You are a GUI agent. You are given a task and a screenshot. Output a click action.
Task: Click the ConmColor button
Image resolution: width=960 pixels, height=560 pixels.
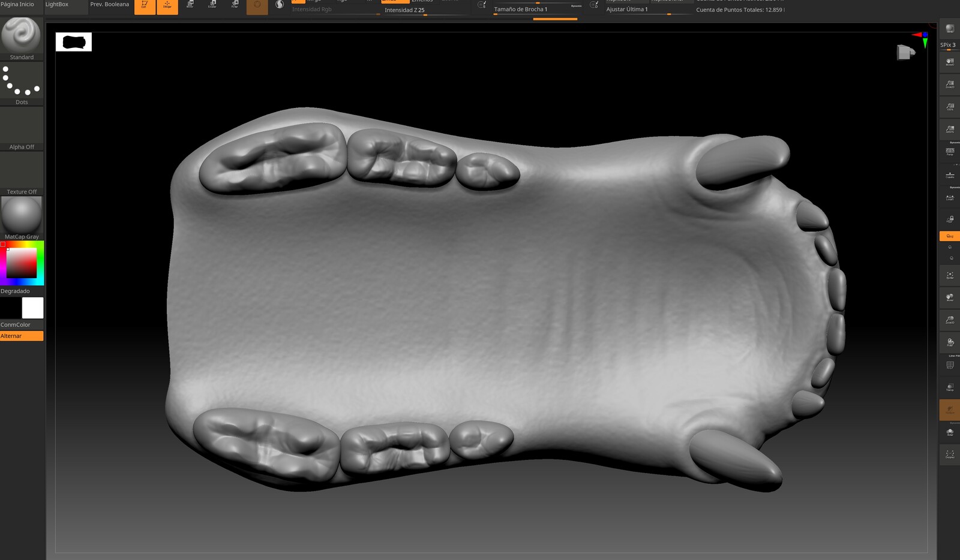click(22, 324)
